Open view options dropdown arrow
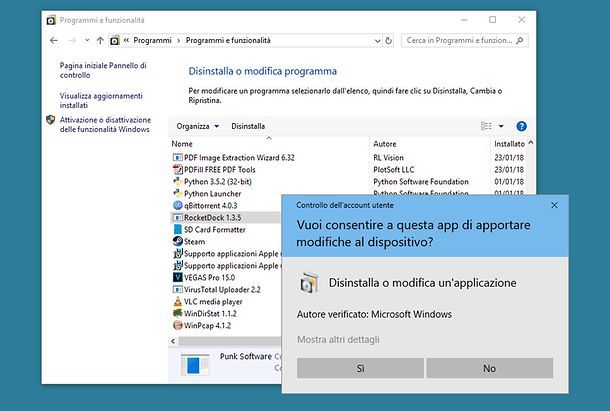Screen dimensions: 610x411 click(x=501, y=126)
